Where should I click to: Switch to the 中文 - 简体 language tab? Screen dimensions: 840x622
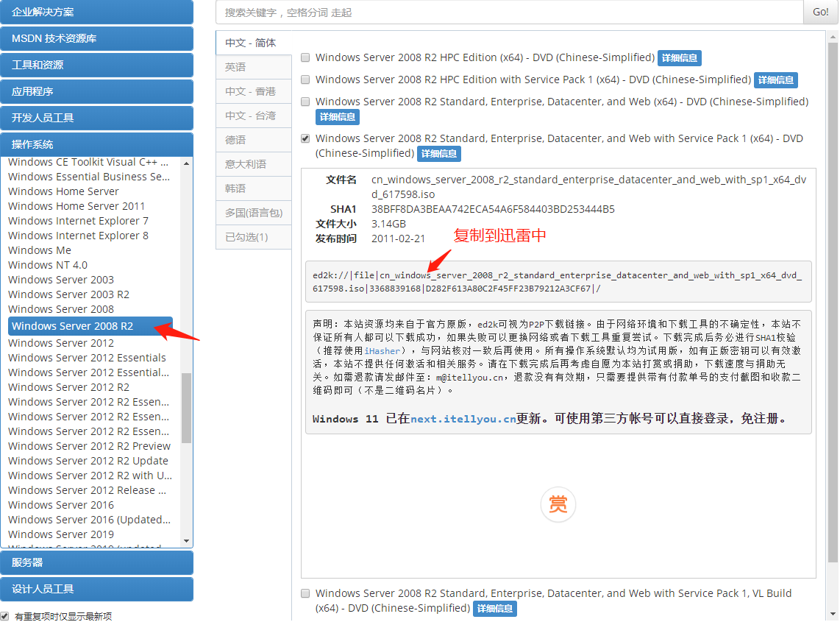coord(254,43)
